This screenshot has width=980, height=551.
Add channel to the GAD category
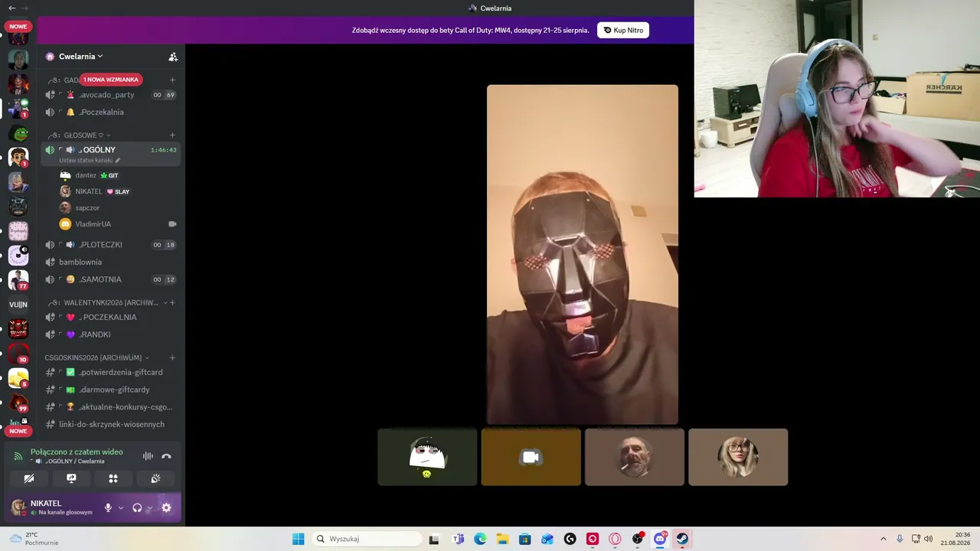172,80
